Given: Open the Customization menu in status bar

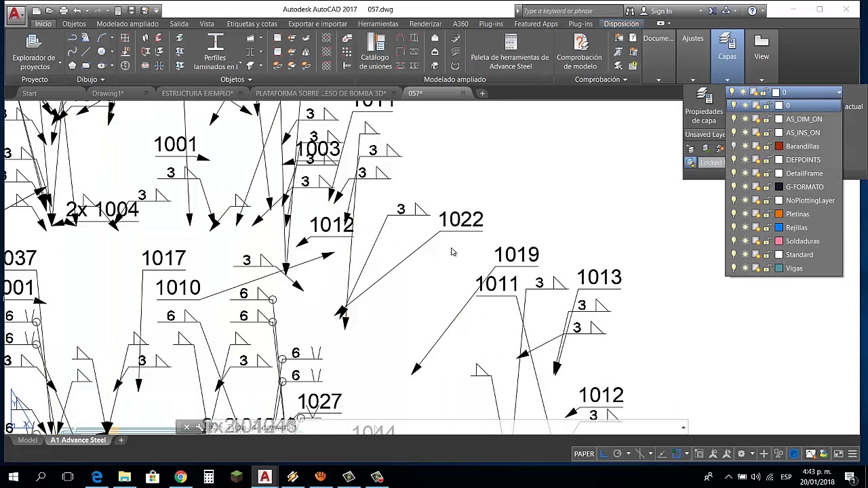Looking at the screenshot, I should click(x=852, y=454).
